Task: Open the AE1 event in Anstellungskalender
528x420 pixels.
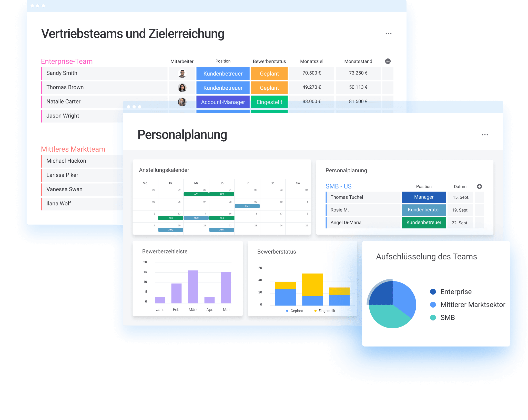Action: pyautogui.click(x=196, y=194)
